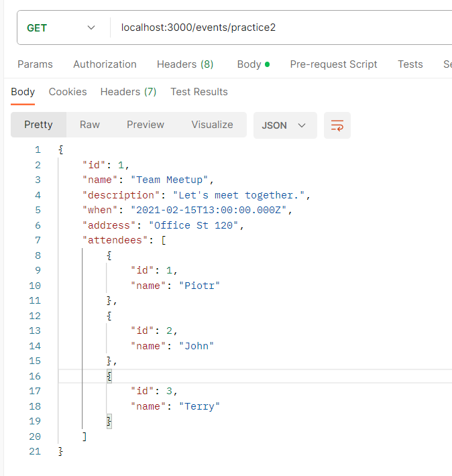The width and height of the screenshot is (452, 476).
Task: Select the response Body tab
Action: point(23,92)
